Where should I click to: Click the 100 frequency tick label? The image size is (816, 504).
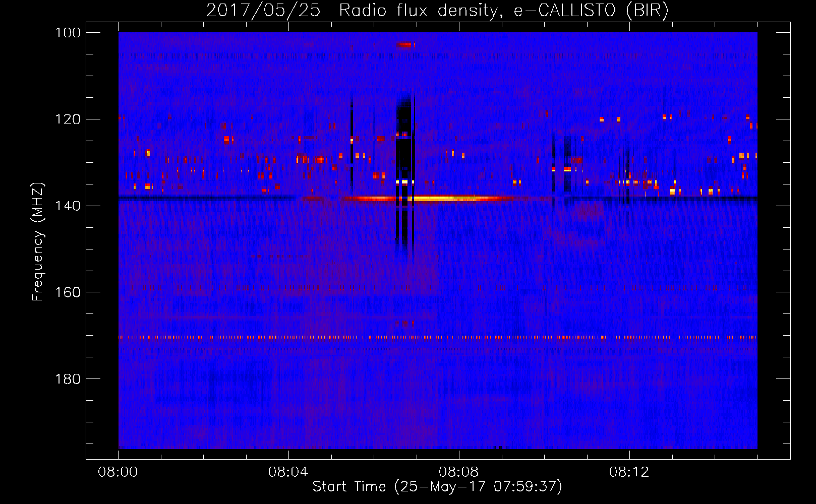coord(68,33)
